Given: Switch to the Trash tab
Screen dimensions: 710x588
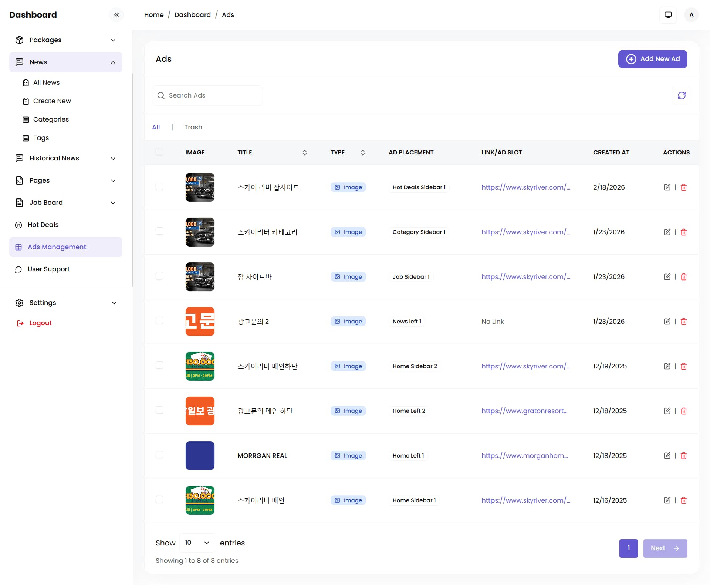Looking at the screenshot, I should coord(193,127).
